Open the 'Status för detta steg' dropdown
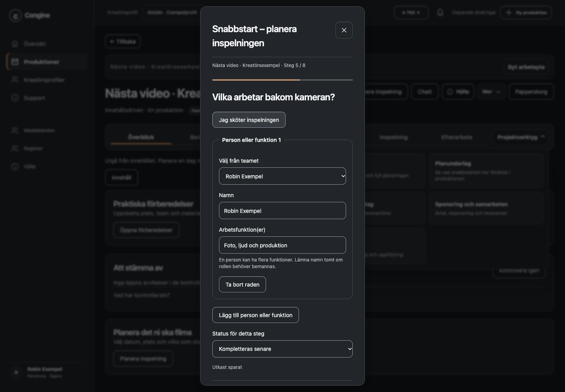The width and height of the screenshot is (565, 392). (282, 349)
